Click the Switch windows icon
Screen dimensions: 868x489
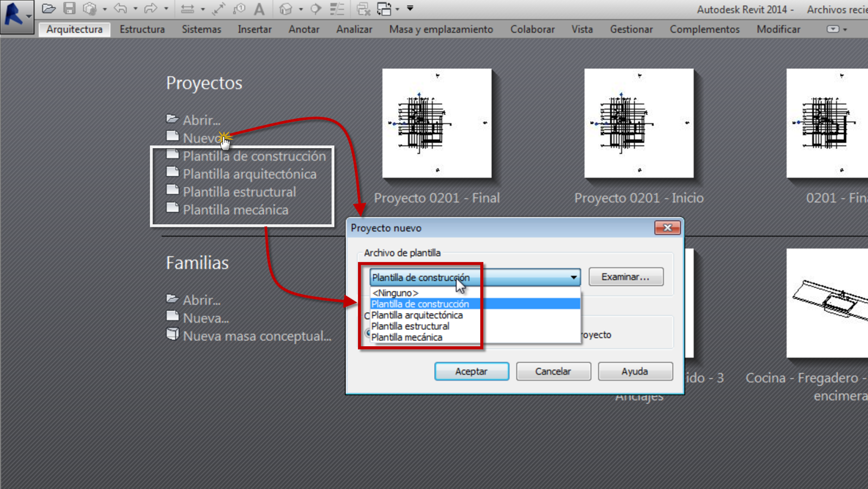(x=384, y=9)
